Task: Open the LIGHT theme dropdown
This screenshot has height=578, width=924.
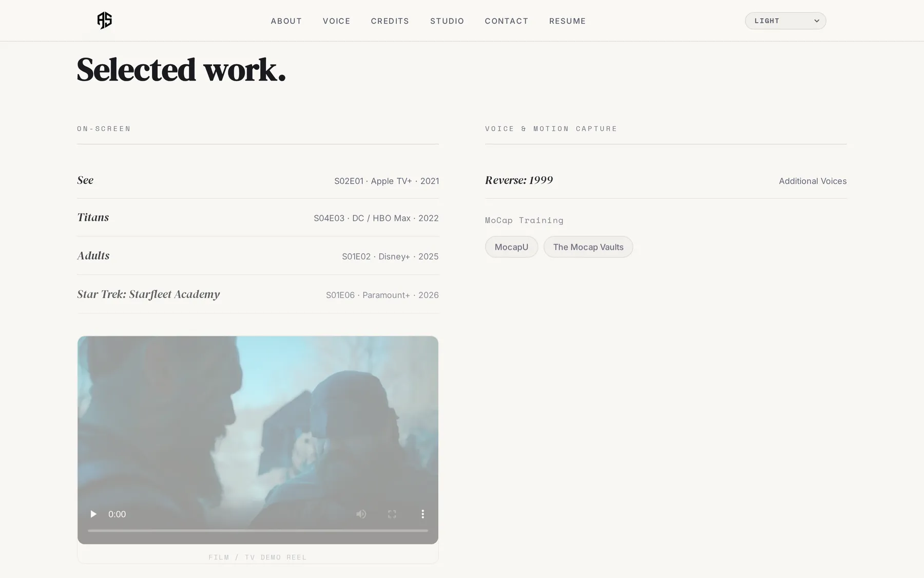Action: coord(785,21)
